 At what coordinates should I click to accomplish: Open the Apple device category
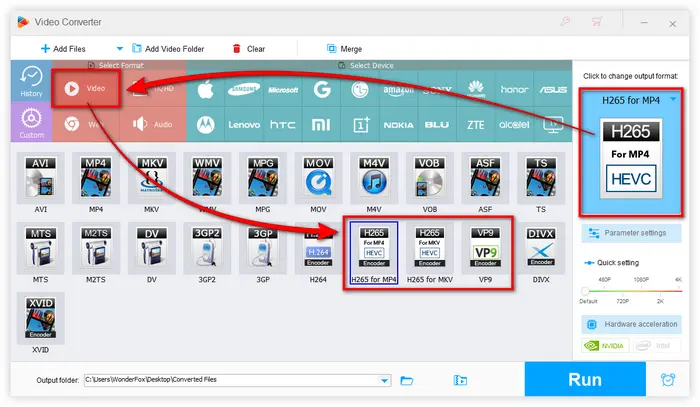tap(205, 90)
